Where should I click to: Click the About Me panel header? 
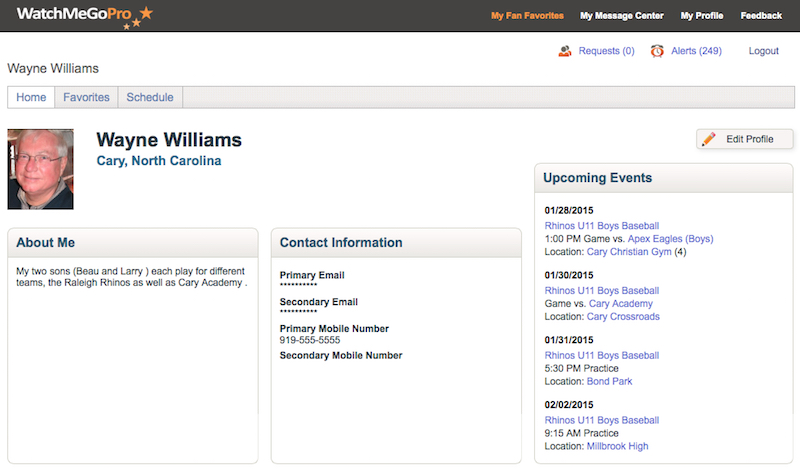133,242
